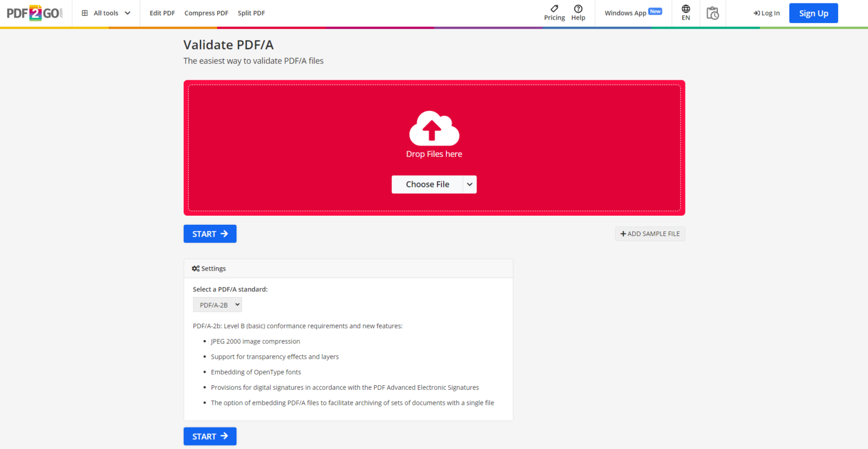Open recent jobs via the clipboard-clock icon
Viewport: 868px width, 449px height.
click(x=713, y=12)
